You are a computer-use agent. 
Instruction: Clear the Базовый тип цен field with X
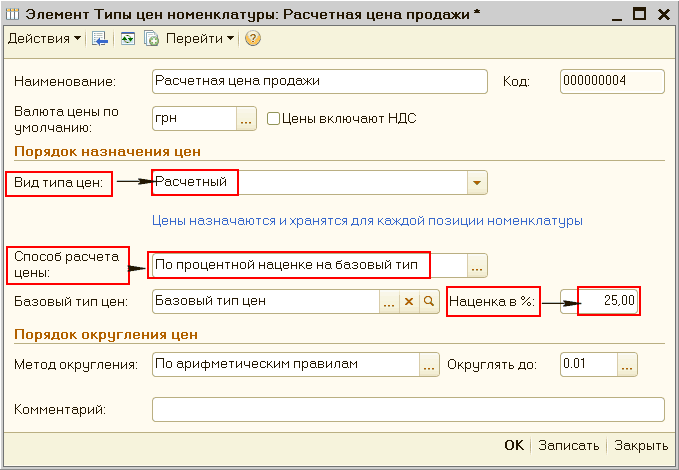click(x=408, y=300)
